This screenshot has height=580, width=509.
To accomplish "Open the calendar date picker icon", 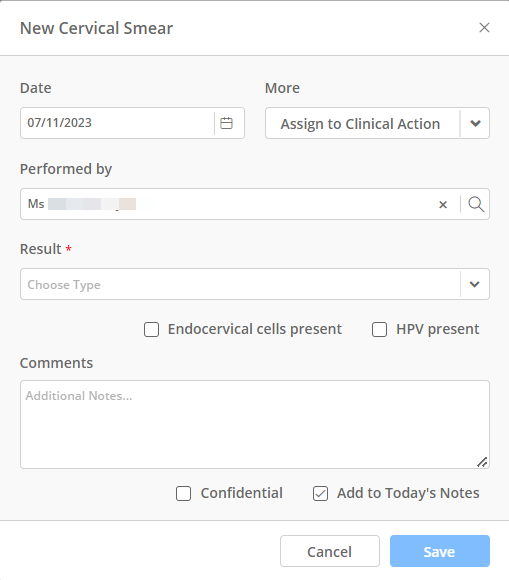I will (x=226, y=123).
